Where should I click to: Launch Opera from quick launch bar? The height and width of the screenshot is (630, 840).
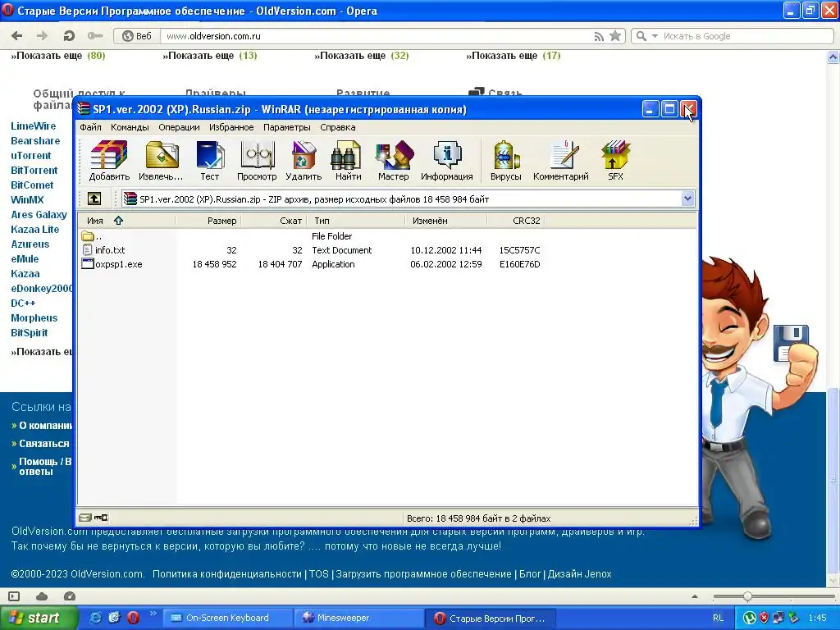[133, 618]
